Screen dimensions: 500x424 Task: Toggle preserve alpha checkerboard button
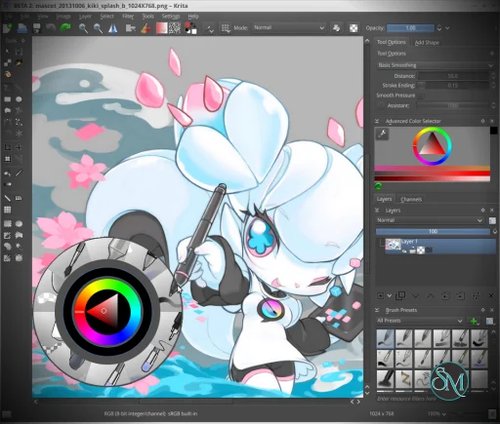click(354, 28)
